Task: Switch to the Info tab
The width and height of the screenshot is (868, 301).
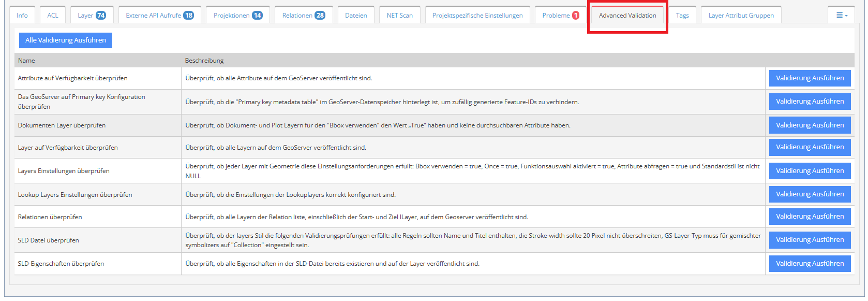Action: [22, 16]
